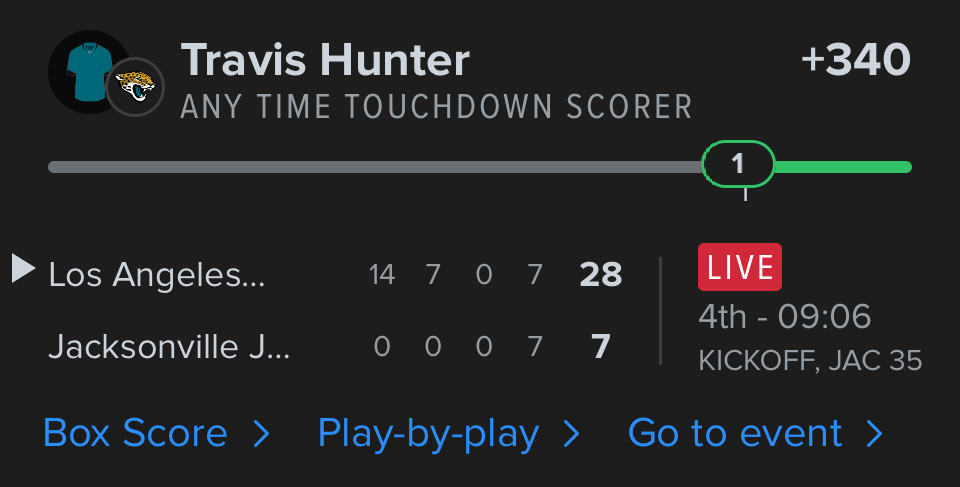Viewport: 960px width, 487px height.
Task: Click the touchdown progress marker labeled 1
Action: 739,165
